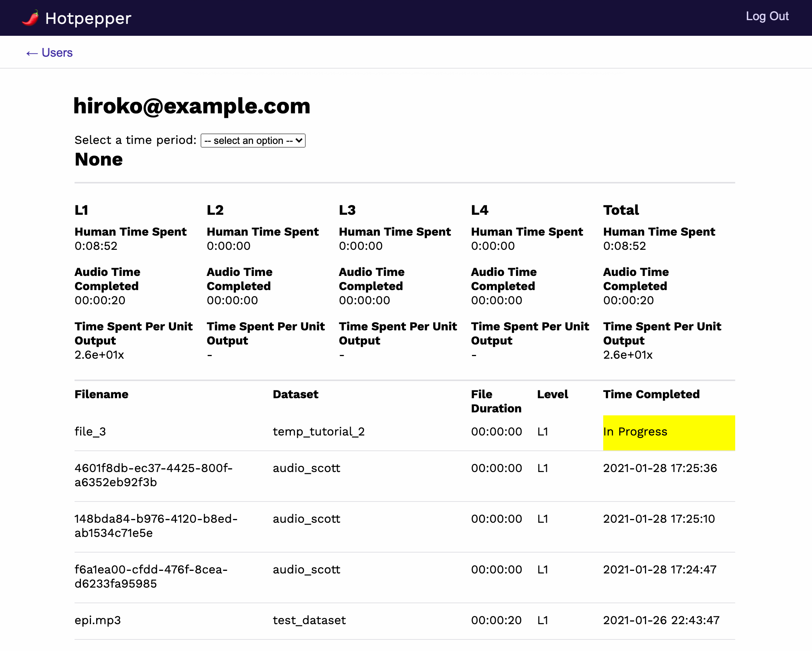
Task: Click filename 4601f8db-ec37-4425-800f-a6352eb92f3b
Action: 153,475
